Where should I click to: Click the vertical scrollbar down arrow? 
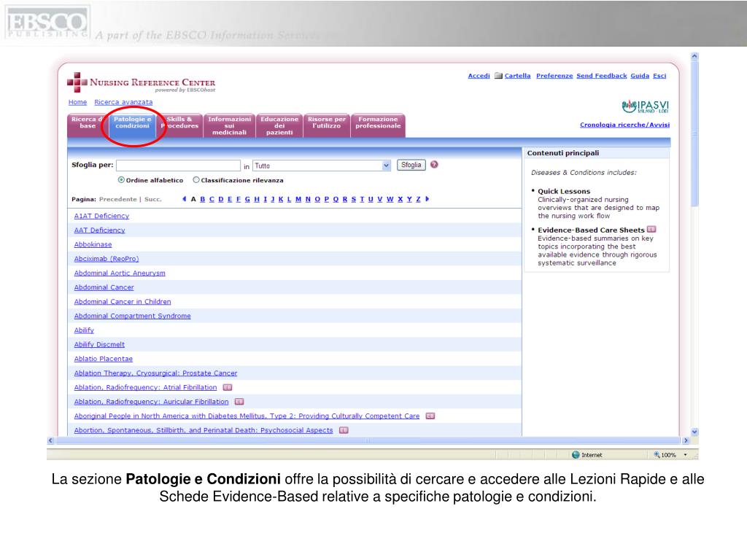point(694,432)
